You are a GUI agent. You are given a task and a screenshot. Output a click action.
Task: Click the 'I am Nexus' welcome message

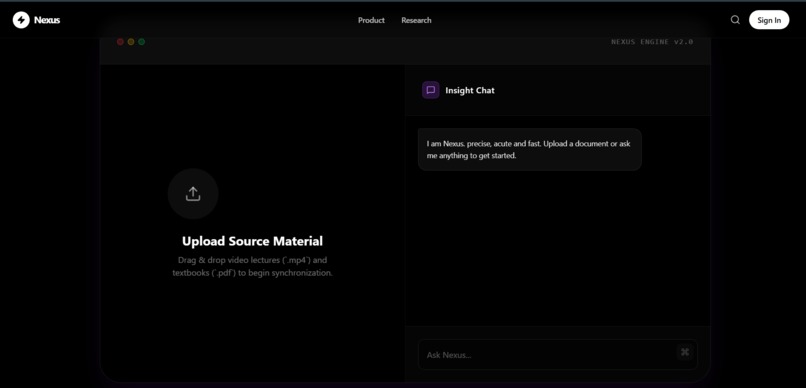[x=529, y=150]
